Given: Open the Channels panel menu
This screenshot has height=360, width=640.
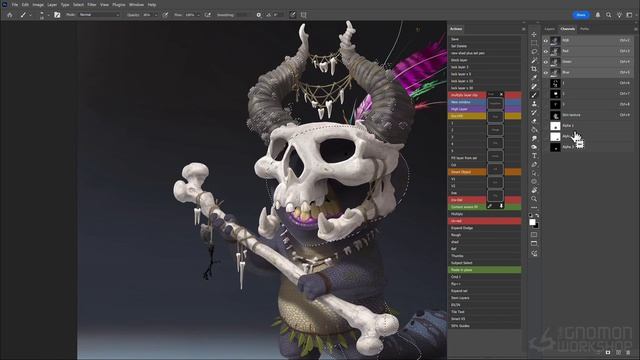Looking at the screenshot, I should (x=636, y=29).
